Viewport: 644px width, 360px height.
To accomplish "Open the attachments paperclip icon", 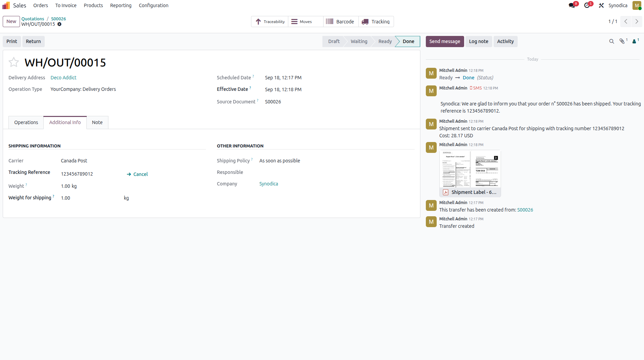I will point(622,41).
